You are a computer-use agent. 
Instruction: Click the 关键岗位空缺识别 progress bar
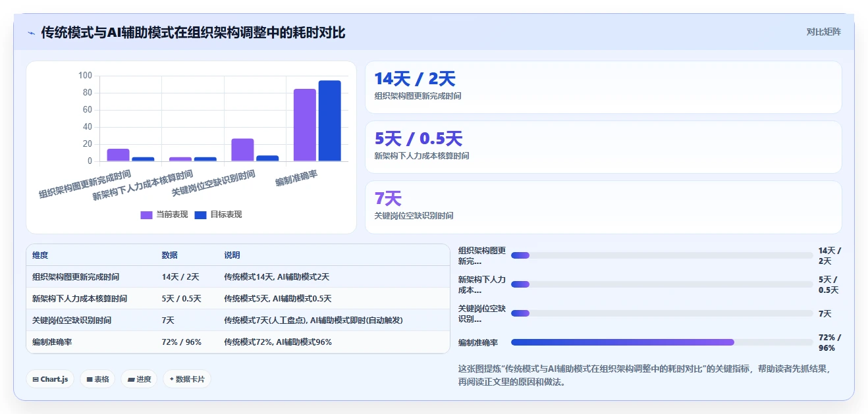[x=662, y=313]
